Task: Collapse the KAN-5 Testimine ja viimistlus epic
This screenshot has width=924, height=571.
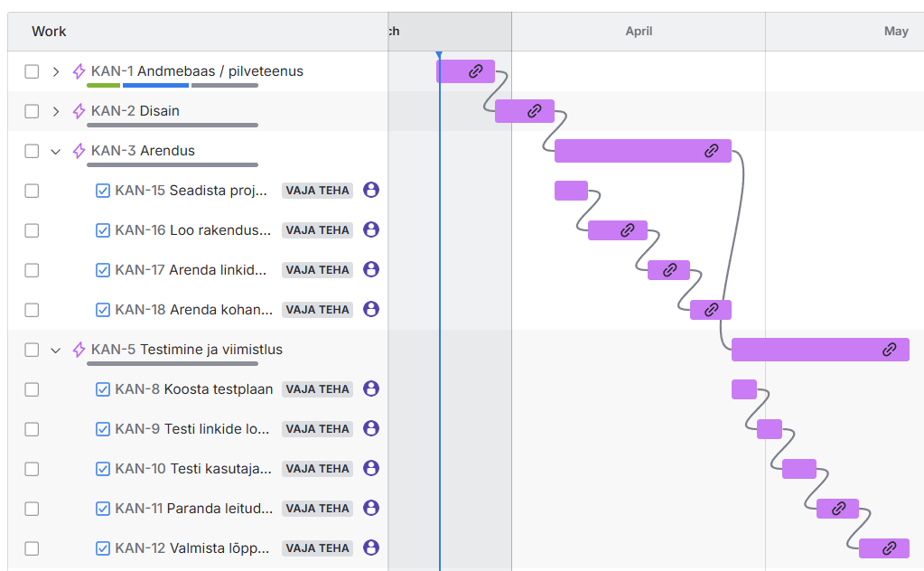Action: (55, 350)
